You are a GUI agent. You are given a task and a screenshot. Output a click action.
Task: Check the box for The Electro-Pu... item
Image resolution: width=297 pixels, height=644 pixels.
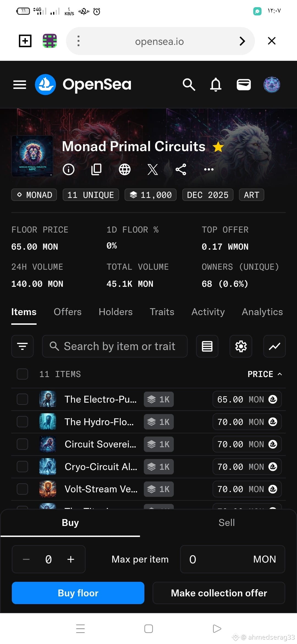(22, 399)
